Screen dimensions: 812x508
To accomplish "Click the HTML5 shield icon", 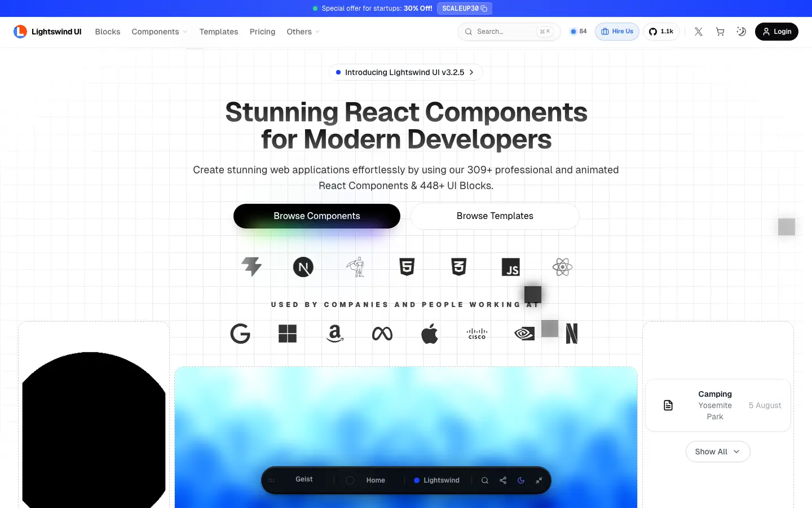I will pyautogui.click(x=407, y=267).
